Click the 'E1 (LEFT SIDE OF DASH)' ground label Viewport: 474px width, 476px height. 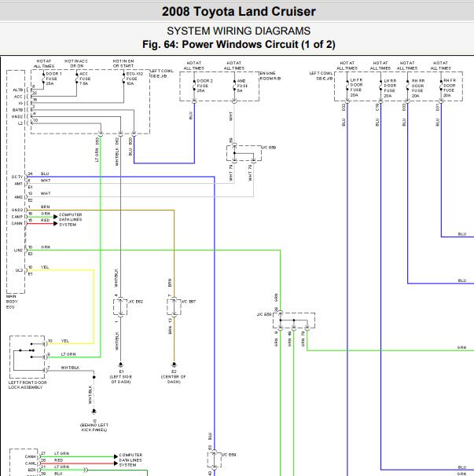pos(121,376)
